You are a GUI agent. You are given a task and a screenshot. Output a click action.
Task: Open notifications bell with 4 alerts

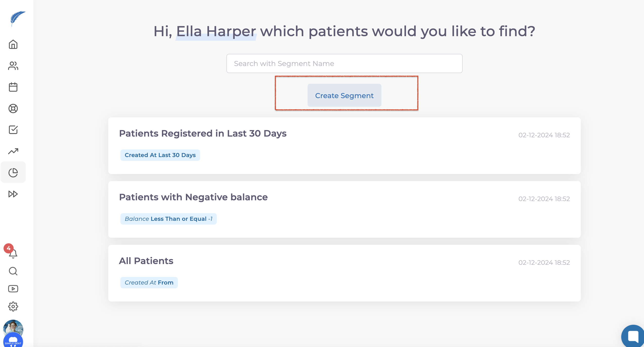click(x=13, y=253)
